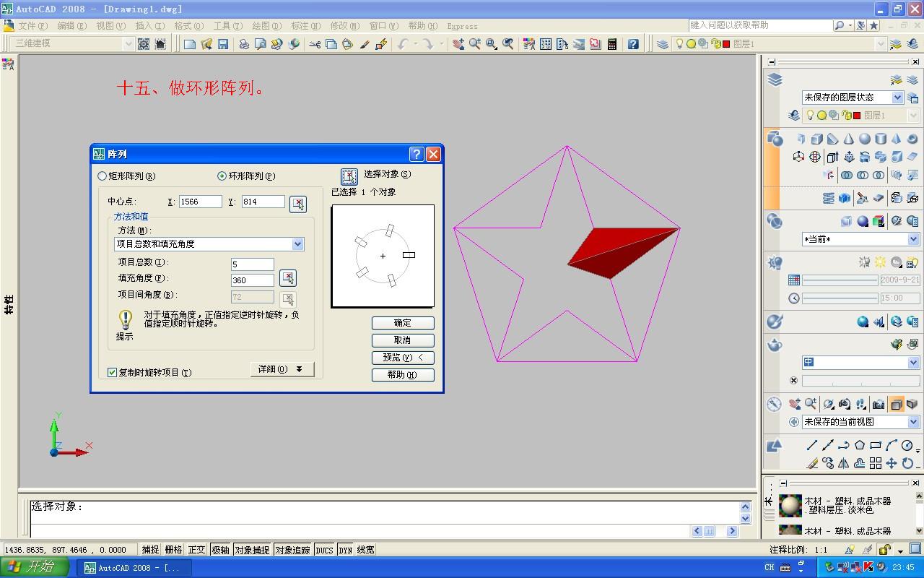The image size is (924, 578).
Task: Toggle 正交 ortho mode in status bar
Action: [197, 550]
